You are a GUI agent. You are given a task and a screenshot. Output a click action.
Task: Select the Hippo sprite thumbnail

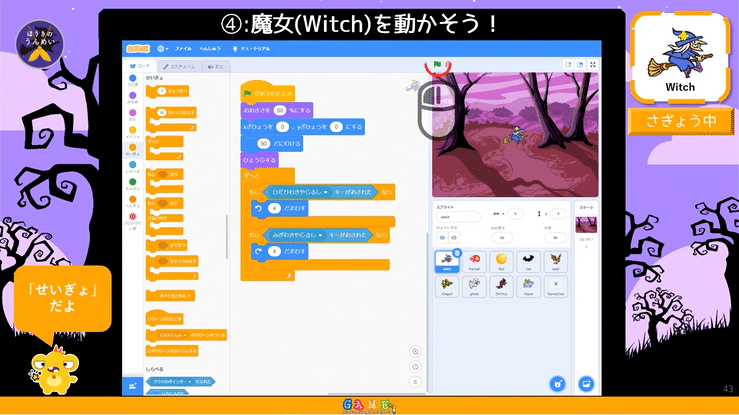[x=528, y=286]
